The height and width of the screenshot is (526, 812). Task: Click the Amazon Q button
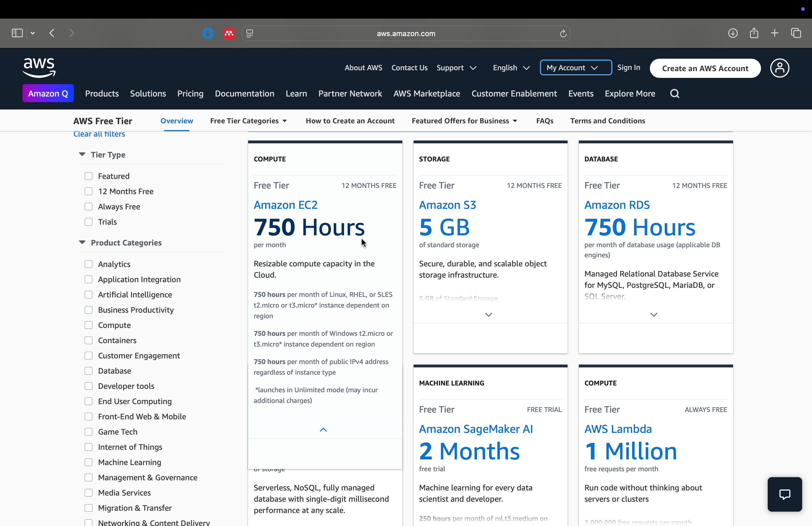click(x=48, y=93)
